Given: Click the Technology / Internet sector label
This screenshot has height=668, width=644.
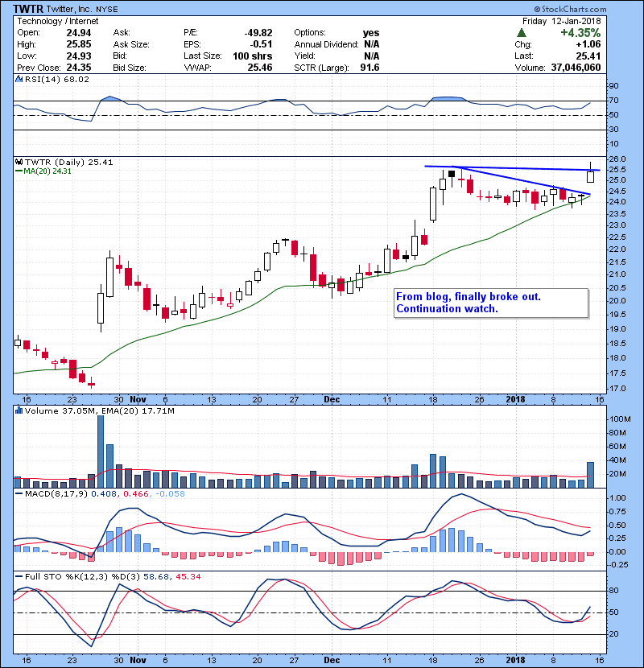Looking at the screenshot, I should tap(57, 21).
